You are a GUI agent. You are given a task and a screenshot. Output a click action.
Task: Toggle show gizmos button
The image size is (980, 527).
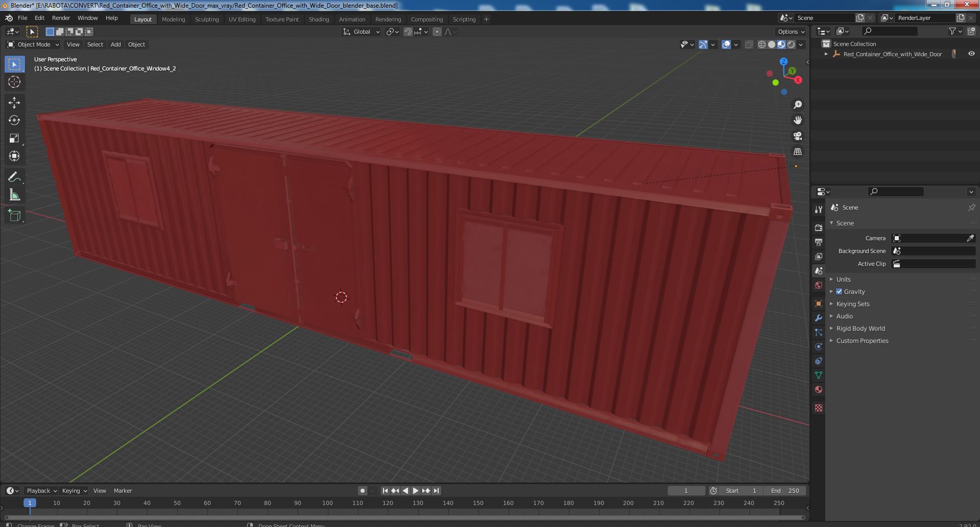click(x=703, y=44)
